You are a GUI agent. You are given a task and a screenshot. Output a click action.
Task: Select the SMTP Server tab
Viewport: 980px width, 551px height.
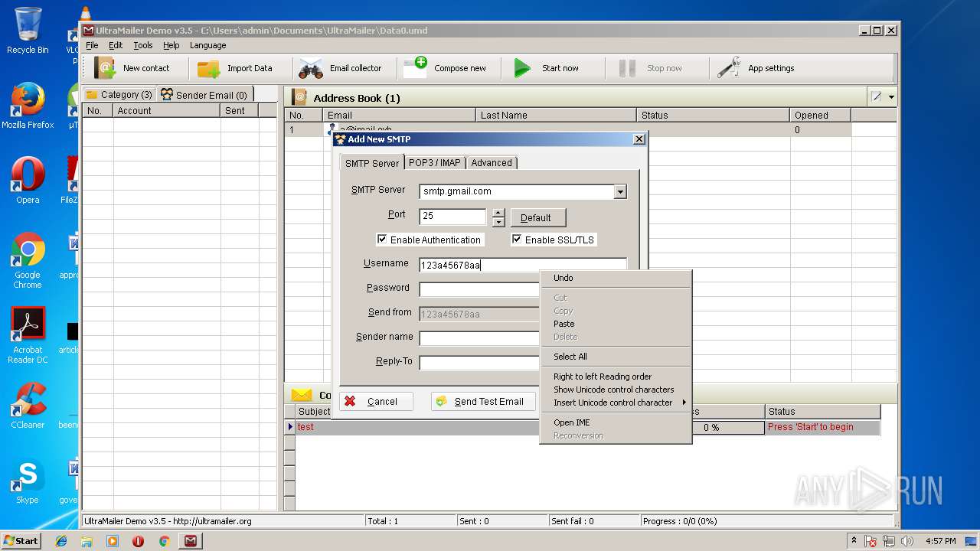(372, 163)
